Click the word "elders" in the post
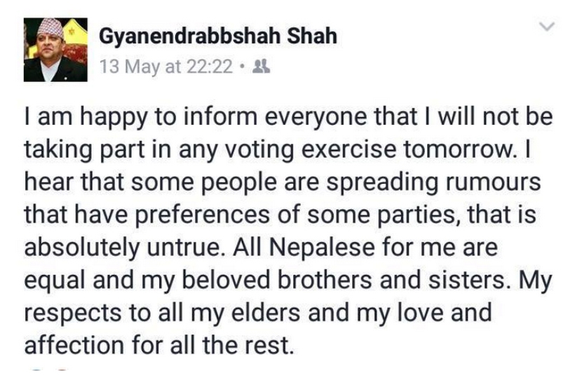The width and height of the screenshot is (568, 392). (267, 313)
